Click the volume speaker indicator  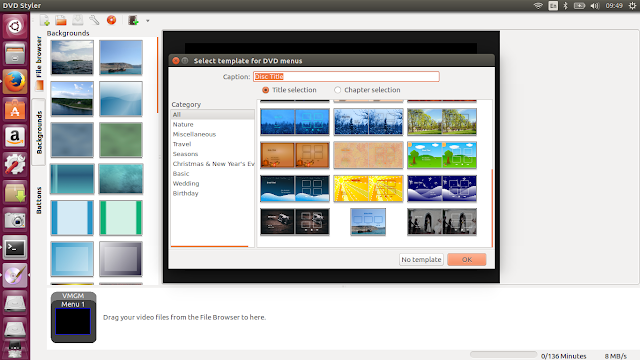tap(595, 6)
